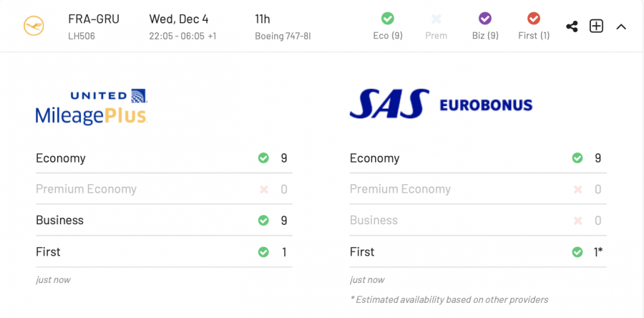Click green check beside United Economy row

[x=263, y=158]
